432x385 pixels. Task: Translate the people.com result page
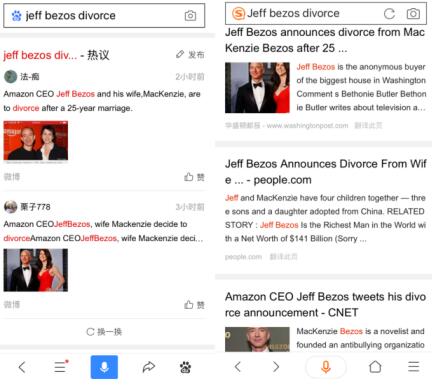pos(283,257)
